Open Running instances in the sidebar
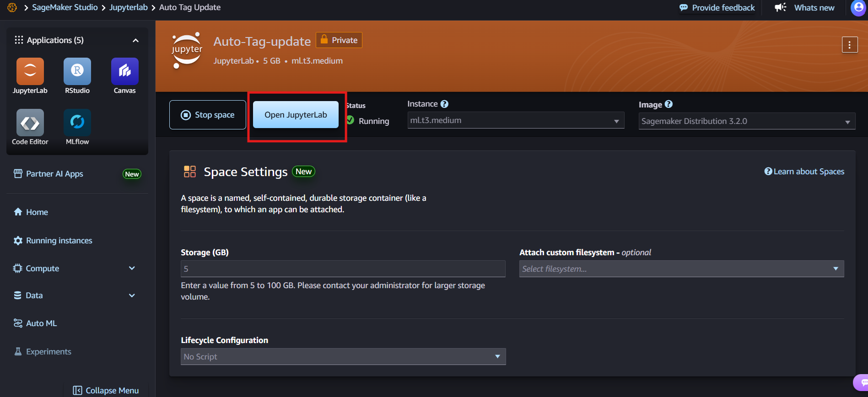 point(53,241)
